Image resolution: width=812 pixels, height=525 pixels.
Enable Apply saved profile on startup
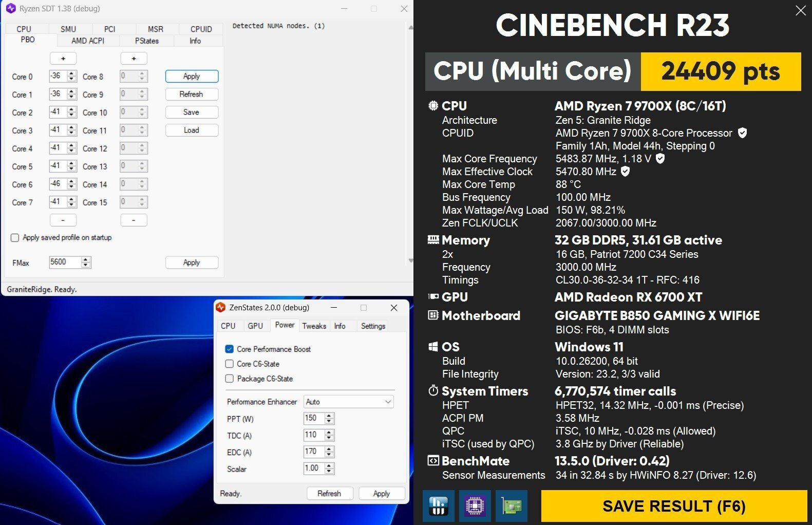tap(15, 238)
